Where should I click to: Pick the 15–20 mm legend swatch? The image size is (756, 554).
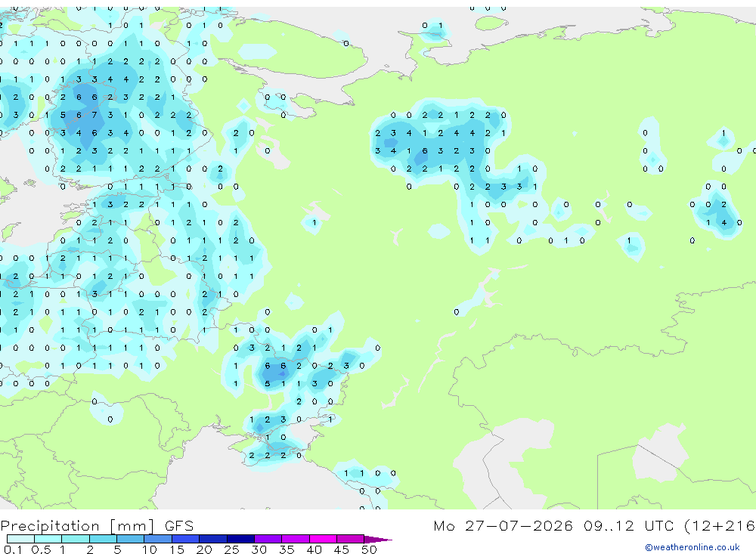186,539
